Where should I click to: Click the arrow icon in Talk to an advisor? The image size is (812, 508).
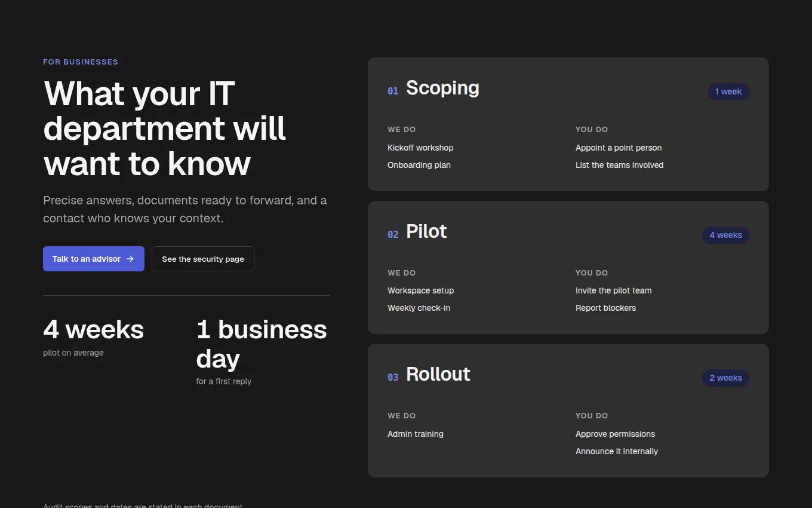[130, 259]
